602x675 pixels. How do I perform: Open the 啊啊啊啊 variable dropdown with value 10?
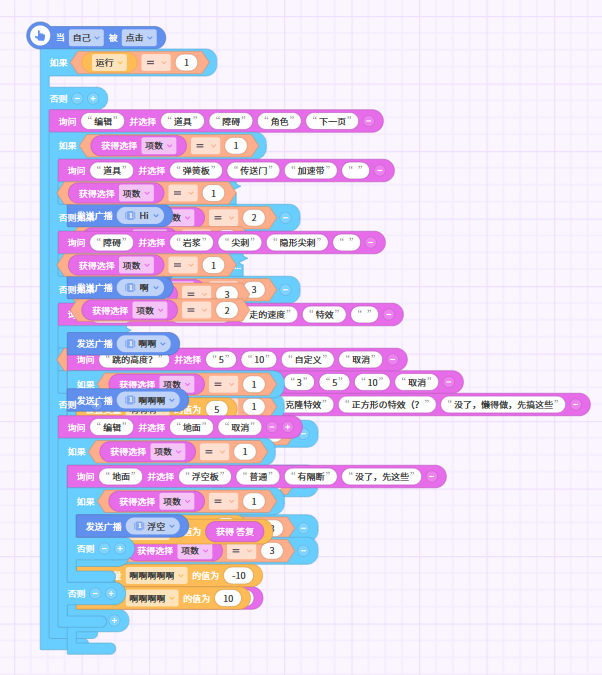click(x=152, y=598)
